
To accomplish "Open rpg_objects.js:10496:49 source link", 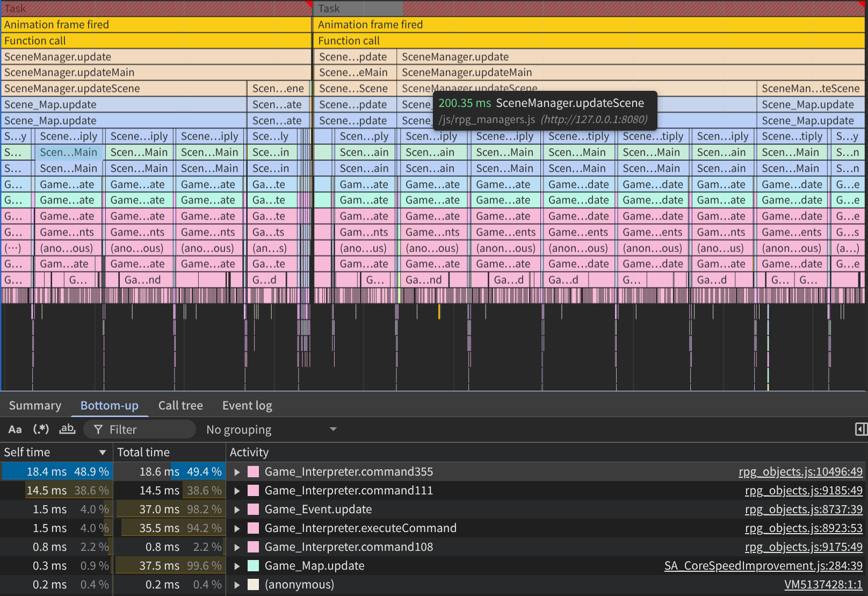I will click(800, 472).
